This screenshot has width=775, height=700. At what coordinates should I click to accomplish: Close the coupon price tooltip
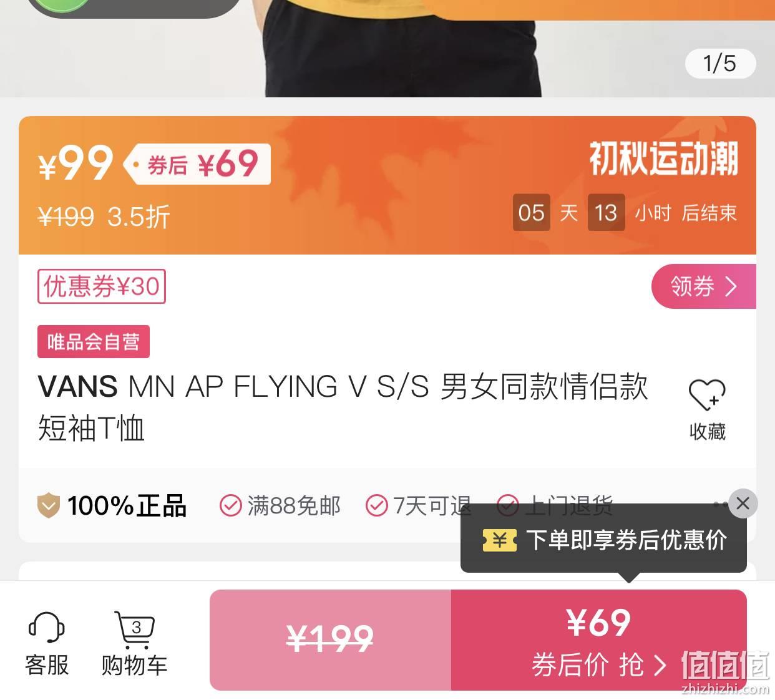coord(743,503)
